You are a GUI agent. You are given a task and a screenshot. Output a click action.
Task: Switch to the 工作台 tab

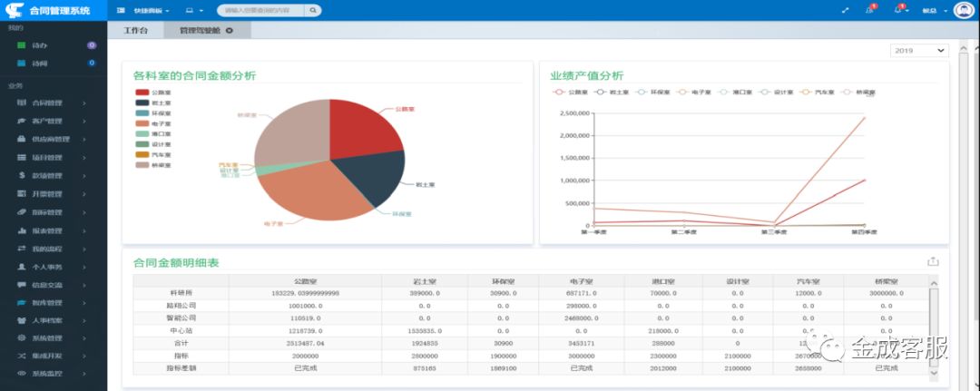pyautogui.click(x=135, y=30)
